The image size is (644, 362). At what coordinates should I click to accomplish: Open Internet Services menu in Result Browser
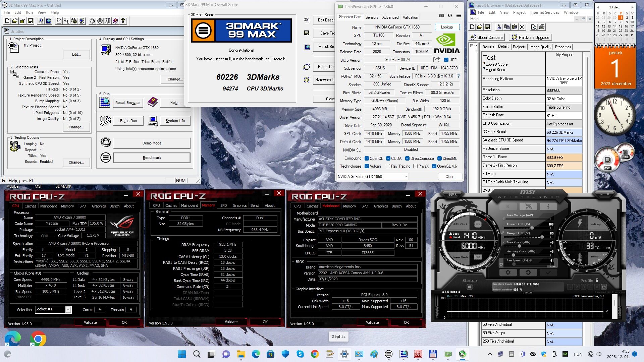(x=544, y=12)
